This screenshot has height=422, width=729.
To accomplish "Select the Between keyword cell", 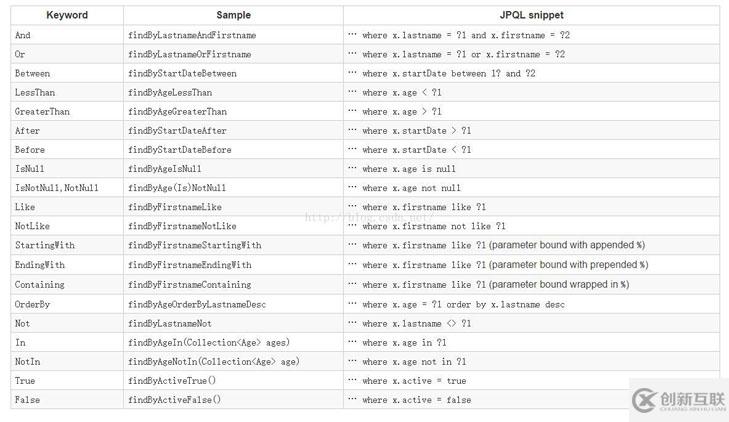I will pyautogui.click(x=67, y=73).
